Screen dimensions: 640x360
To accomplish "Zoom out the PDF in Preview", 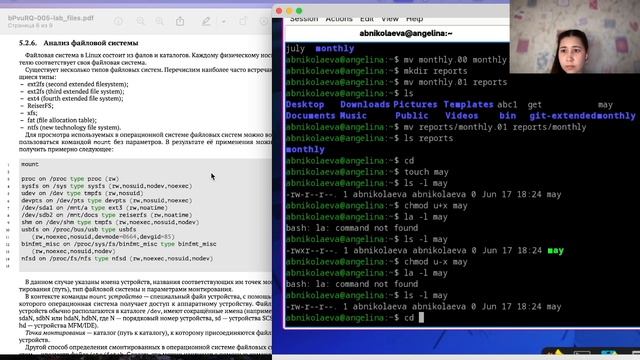I will [141, 21].
